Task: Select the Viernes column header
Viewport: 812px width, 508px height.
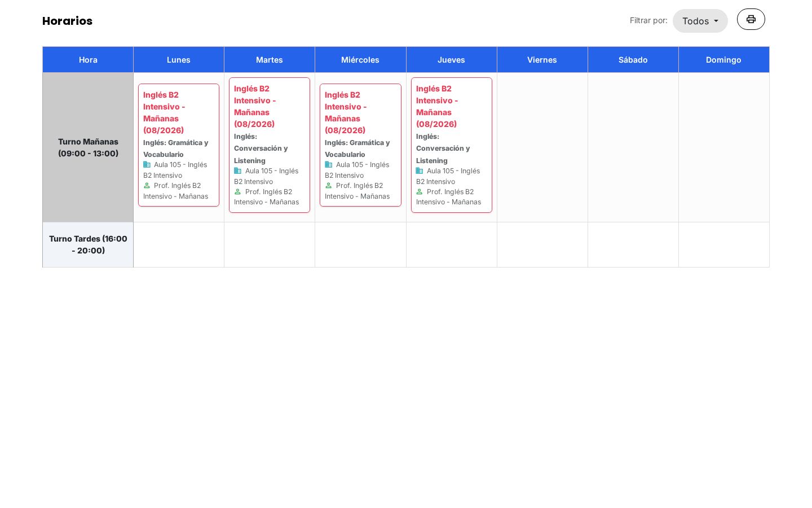Action: pos(542,60)
